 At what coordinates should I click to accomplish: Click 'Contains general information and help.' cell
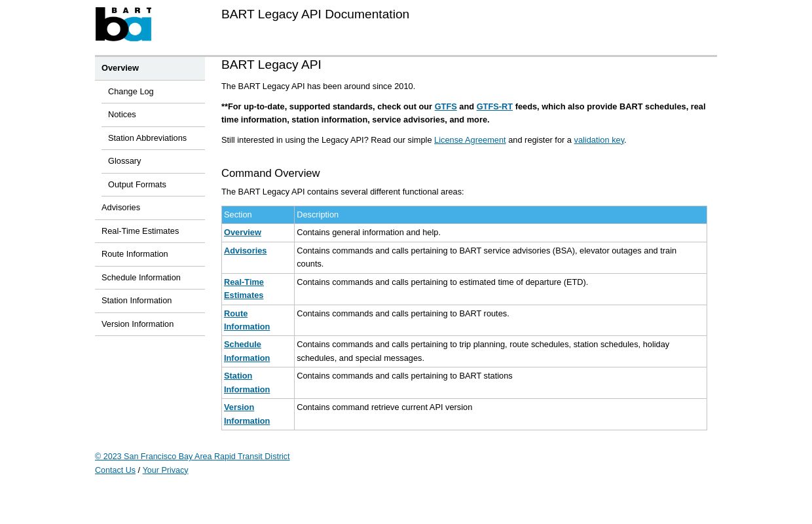[500, 233]
